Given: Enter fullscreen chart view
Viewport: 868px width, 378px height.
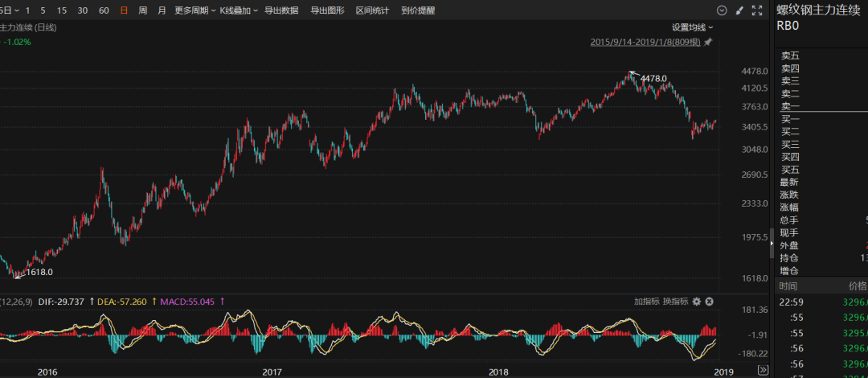Looking at the screenshot, I should click(x=756, y=10).
